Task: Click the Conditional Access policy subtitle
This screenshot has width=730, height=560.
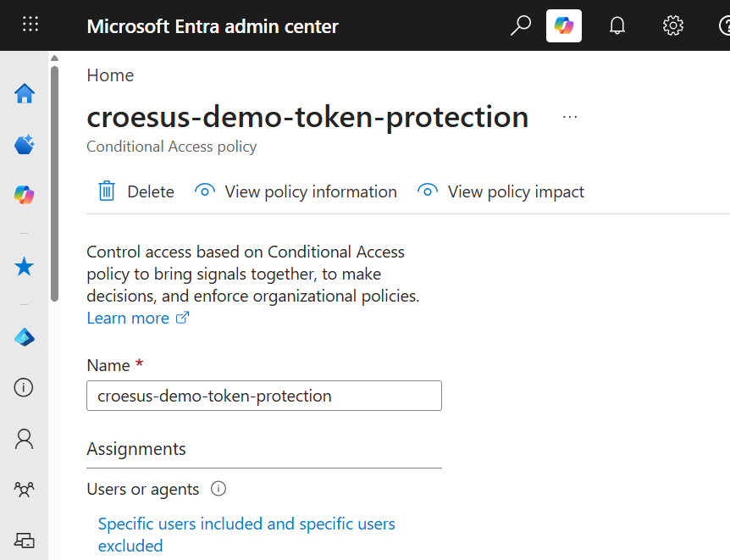Action: [x=172, y=147]
